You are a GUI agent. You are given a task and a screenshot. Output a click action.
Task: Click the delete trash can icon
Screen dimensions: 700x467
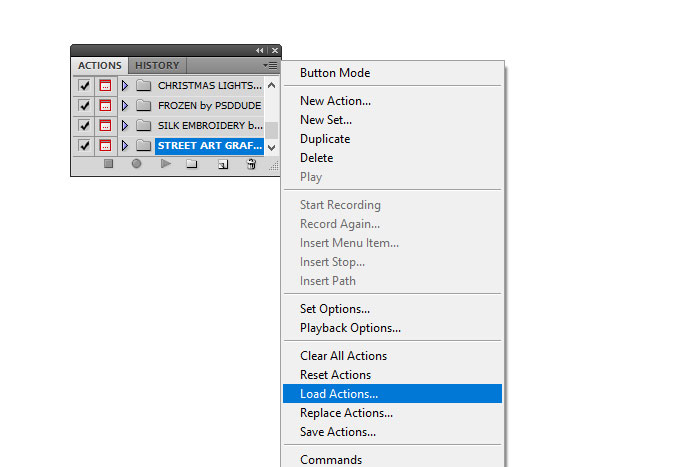tap(251, 164)
